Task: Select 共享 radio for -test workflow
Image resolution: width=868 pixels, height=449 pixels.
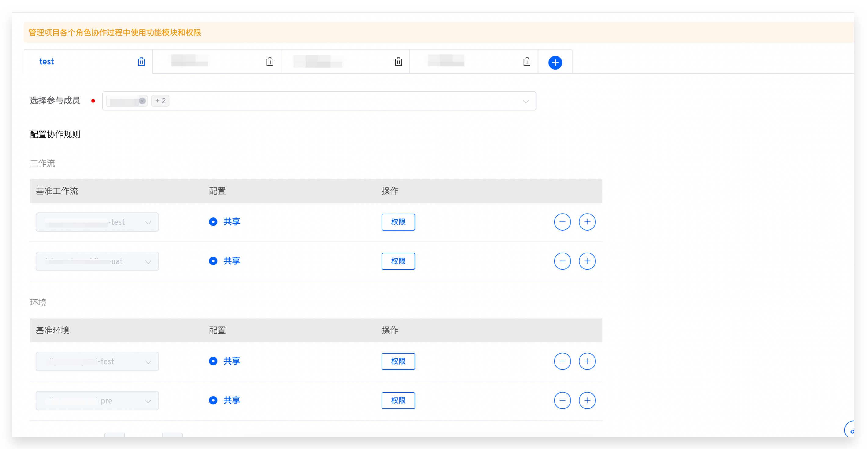Action: (x=213, y=222)
